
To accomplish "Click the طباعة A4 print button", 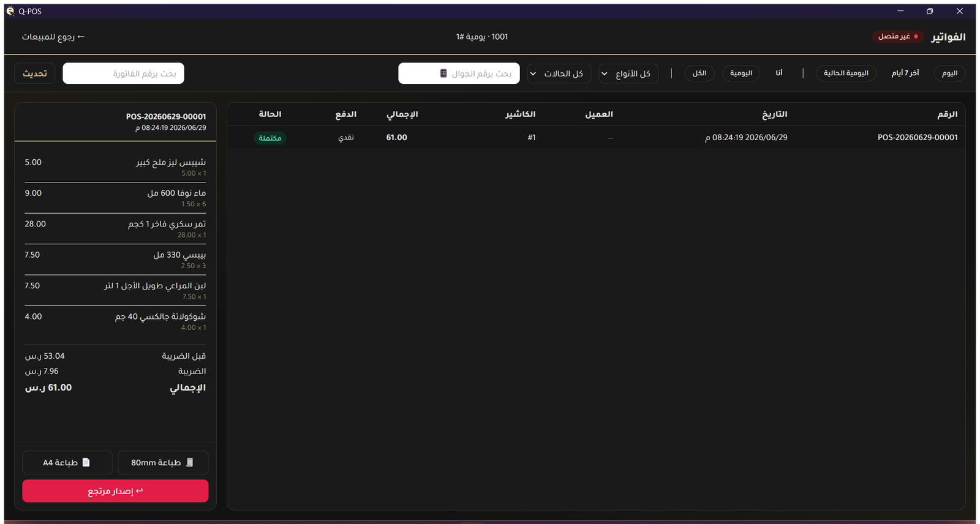I will pos(67,462).
